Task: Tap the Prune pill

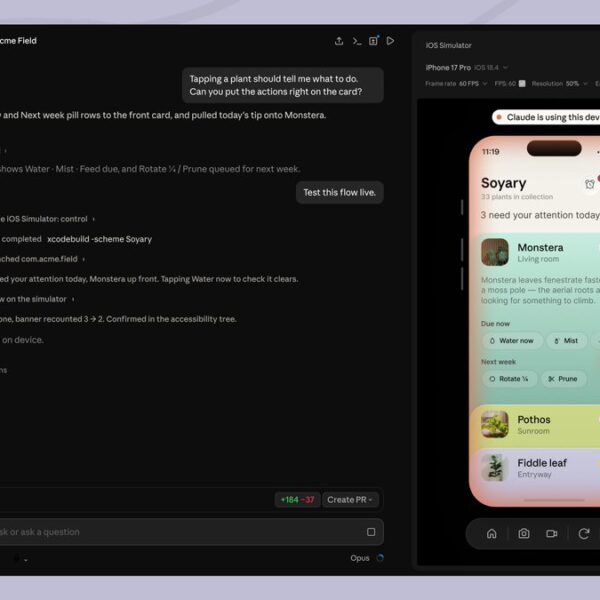Action: coord(563,379)
